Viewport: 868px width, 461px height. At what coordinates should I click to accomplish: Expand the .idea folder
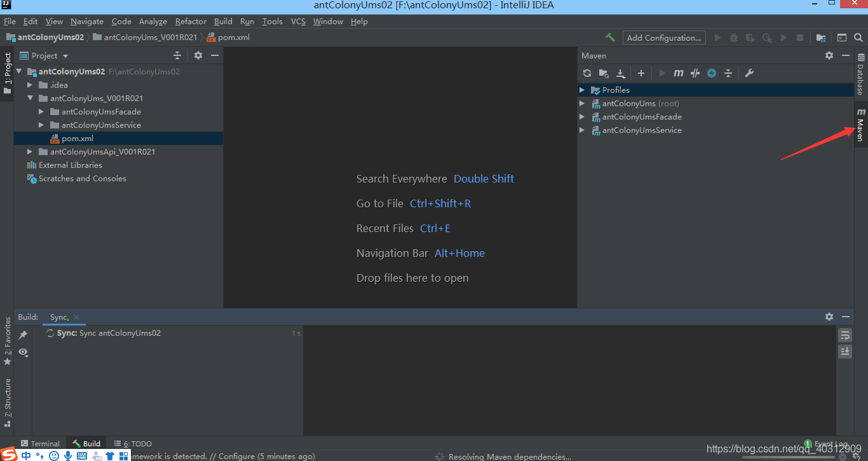click(30, 85)
